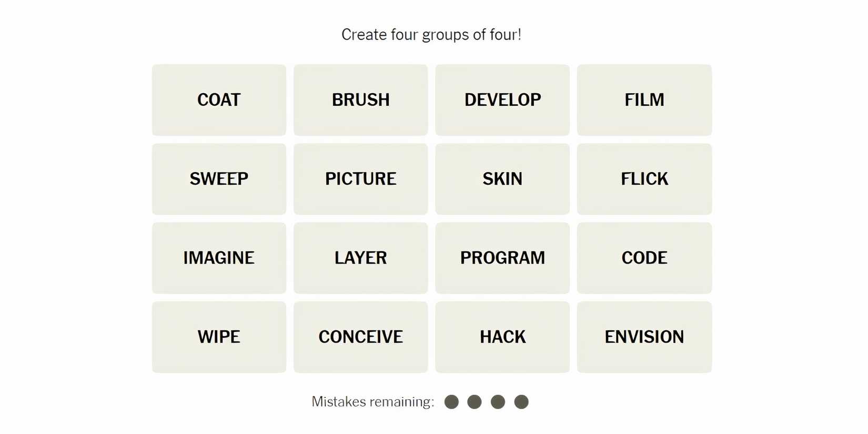This screenshot has height=434, width=868.
Task: Select the SKIN tile
Action: (x=502, y=179)
